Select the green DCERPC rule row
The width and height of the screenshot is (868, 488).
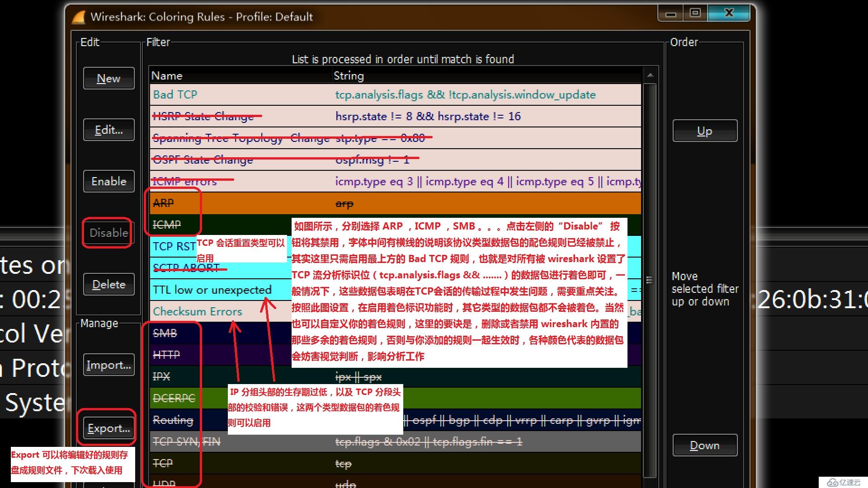[x=395, y=398]
